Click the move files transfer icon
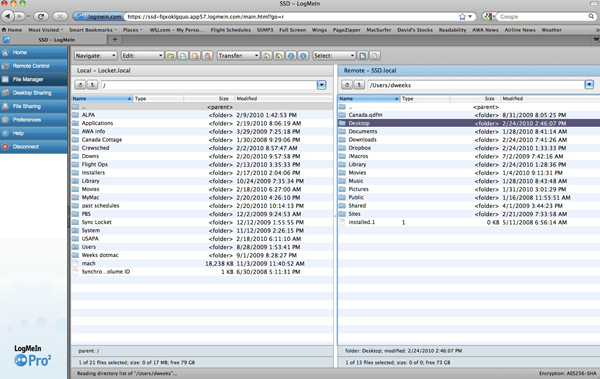The image size is (600, 379). pos(279,56)
